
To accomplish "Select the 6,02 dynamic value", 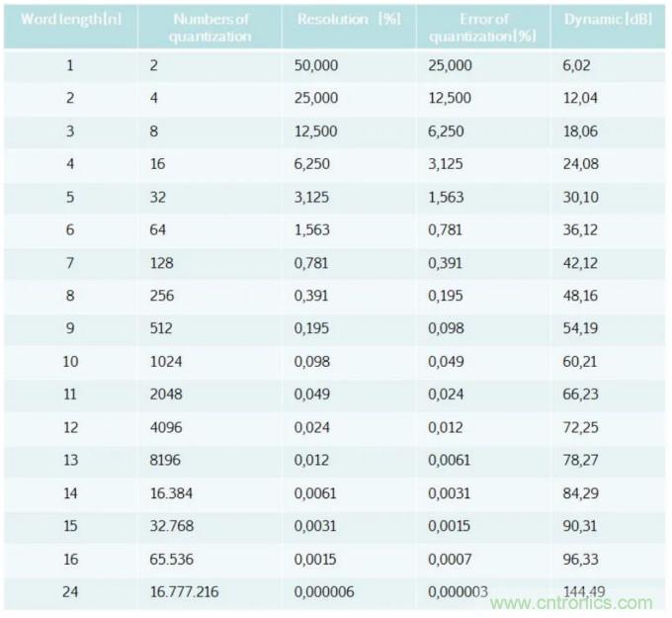I will pyautogui.click(x=578, y=65).
